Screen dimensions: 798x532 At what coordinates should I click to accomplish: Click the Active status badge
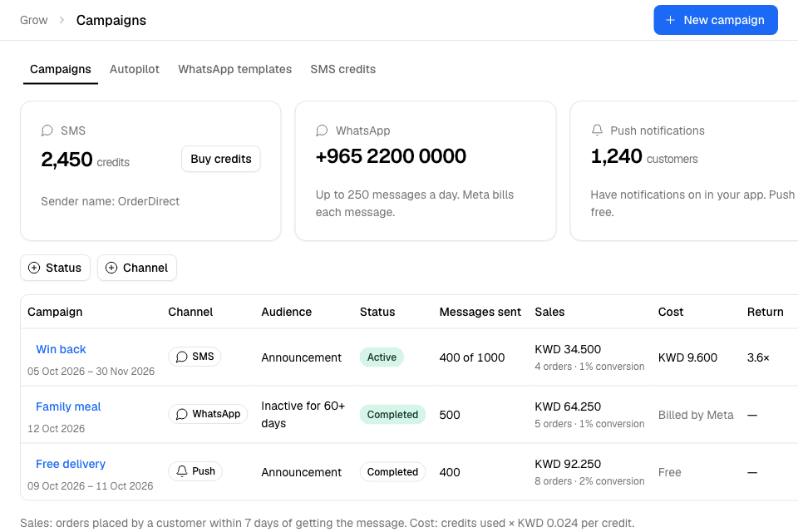pos(382,357)
